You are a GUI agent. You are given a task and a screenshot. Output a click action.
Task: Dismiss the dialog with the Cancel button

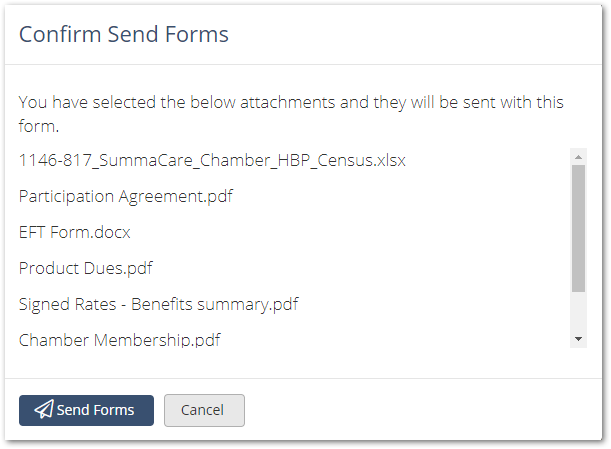[x=204, y=410]
